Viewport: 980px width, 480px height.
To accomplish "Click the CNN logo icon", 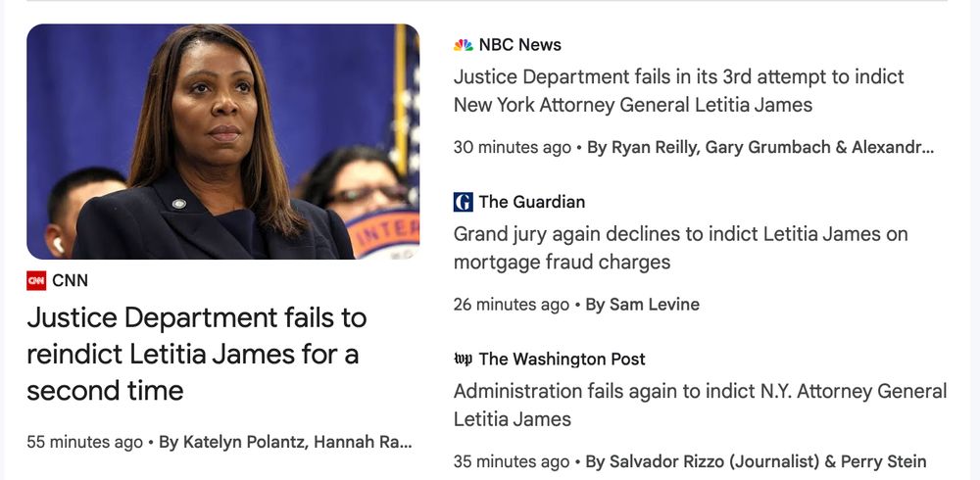I will 36,281.
